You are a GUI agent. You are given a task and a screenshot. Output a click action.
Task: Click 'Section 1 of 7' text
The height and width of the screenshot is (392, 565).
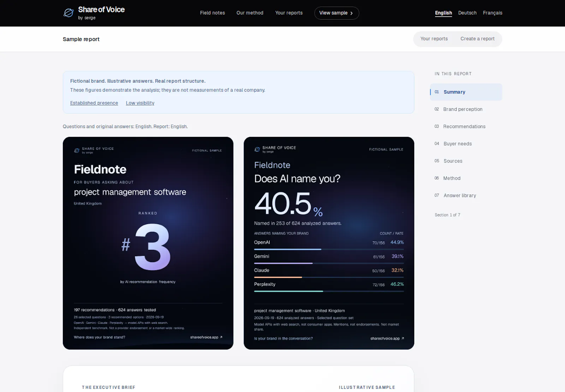[447, 215]
